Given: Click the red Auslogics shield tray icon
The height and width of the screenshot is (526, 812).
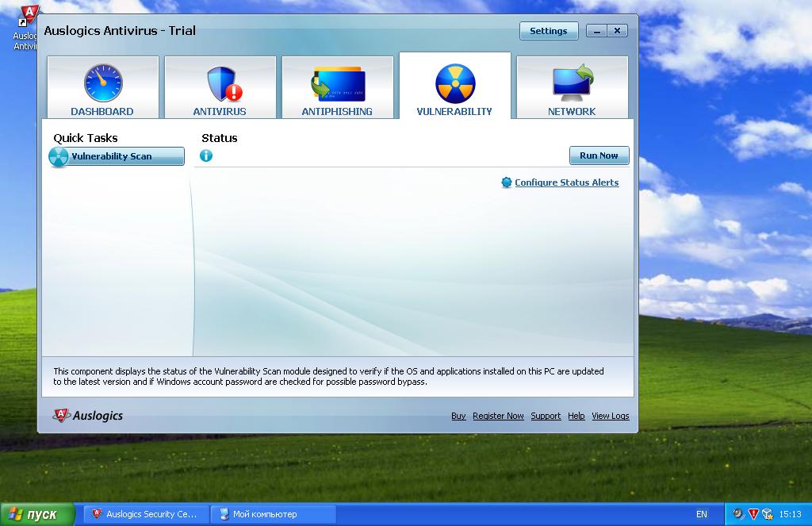Looking at the screenshot, I should pyautogui.click(x=753, y=514).
